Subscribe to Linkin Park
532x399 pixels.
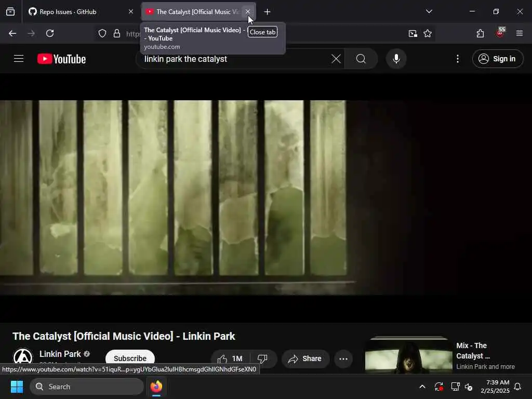tap(130, 358)
